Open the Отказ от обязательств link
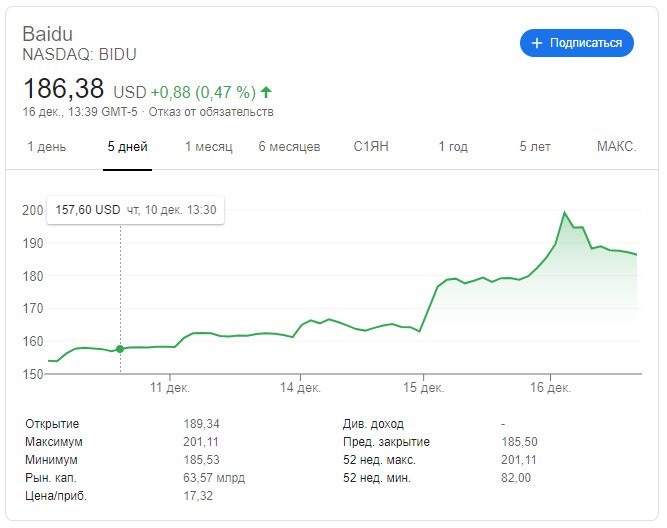Viewport: 667px width, 528px height. click(211, 112)
